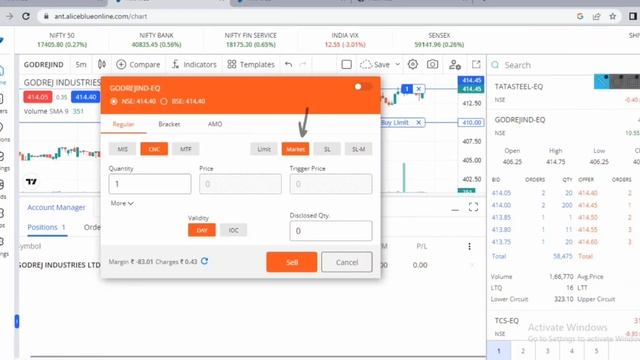Close the position marker on chart
This screenshot has height=360, width=640.
pyautogui.click(x=418, y=89)
